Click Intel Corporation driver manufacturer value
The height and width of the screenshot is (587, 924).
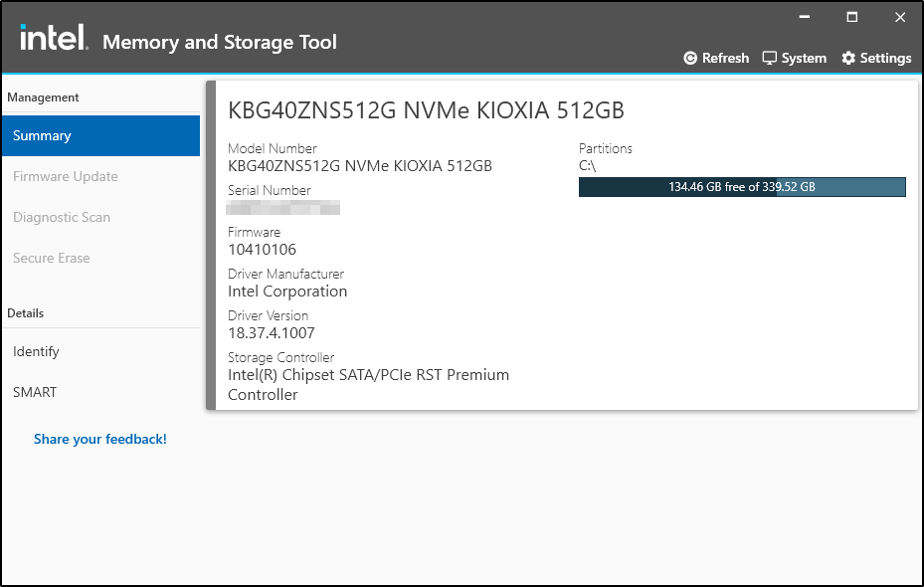pos(287,292)
